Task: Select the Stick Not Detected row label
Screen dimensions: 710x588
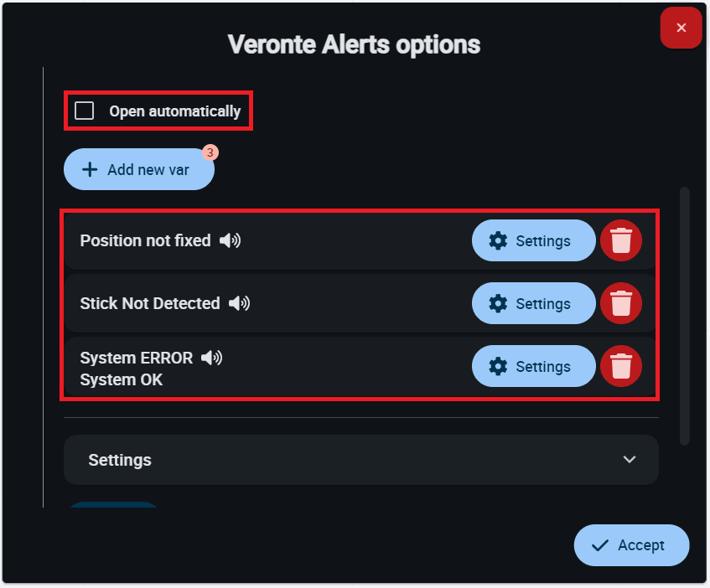Action: click(149, 303)
